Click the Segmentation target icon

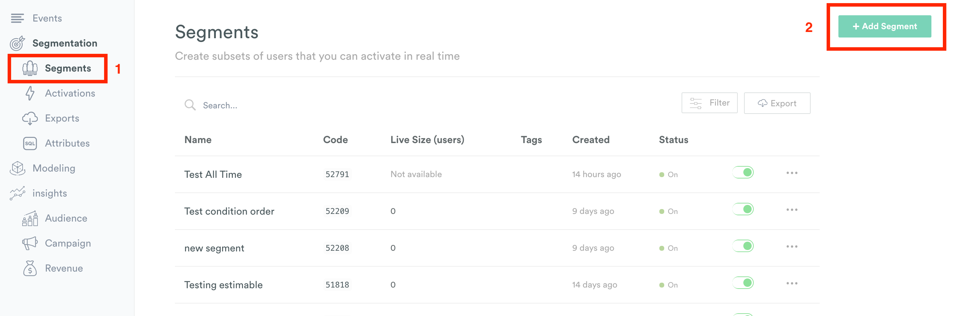coord(17,43)
